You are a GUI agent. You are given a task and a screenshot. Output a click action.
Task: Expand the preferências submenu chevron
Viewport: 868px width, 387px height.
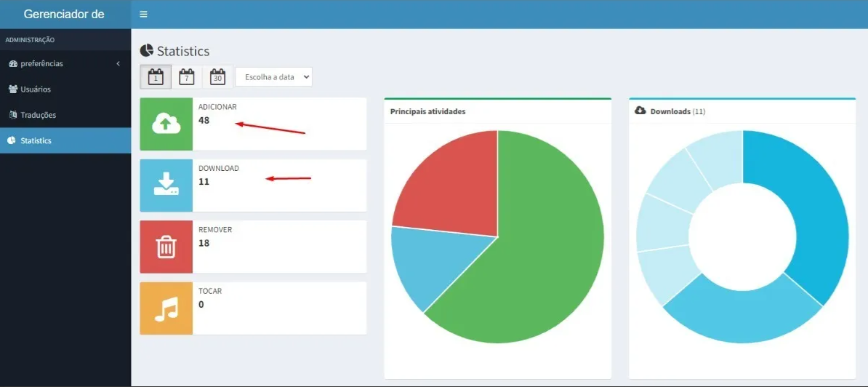pyautogui.click(x=118, y=64)
